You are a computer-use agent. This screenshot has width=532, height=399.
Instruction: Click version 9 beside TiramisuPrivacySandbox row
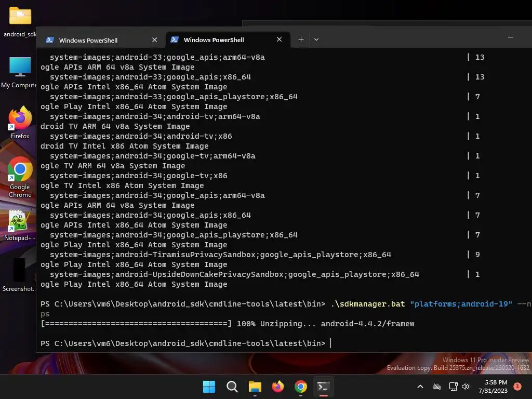pos(477,255)
